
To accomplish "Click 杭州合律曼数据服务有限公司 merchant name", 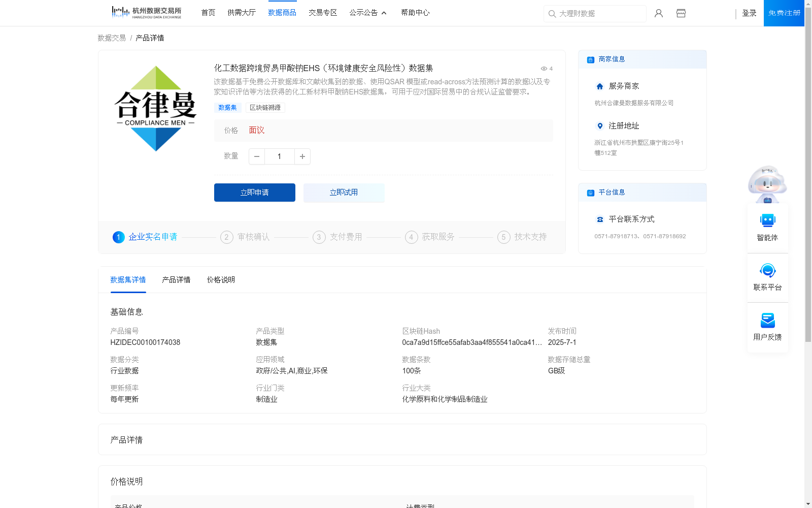I will pos(634,103).
